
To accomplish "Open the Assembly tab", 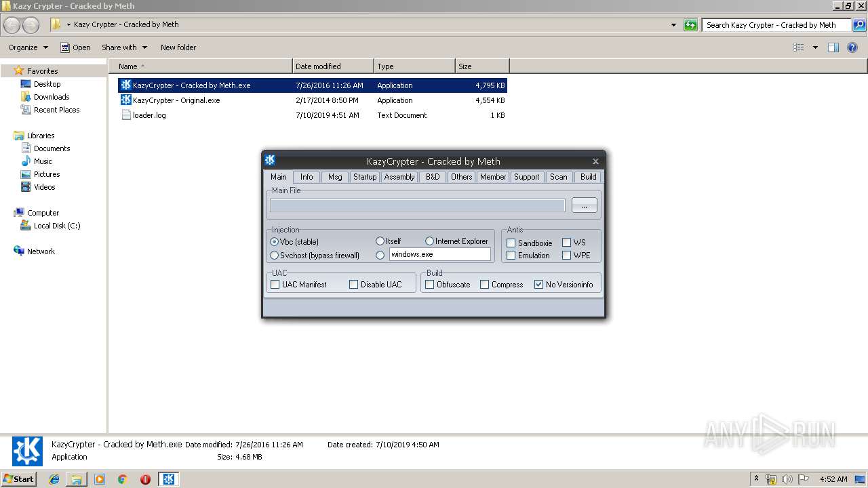I will pos(399,177).
